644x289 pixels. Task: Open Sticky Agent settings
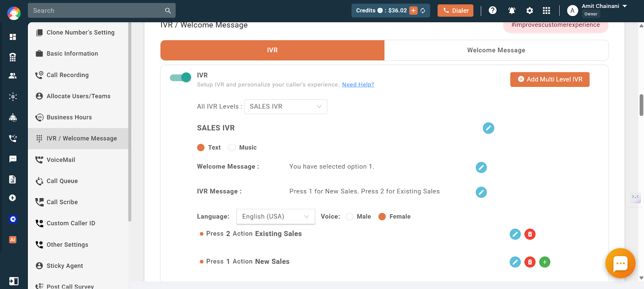tap(78, 266)
